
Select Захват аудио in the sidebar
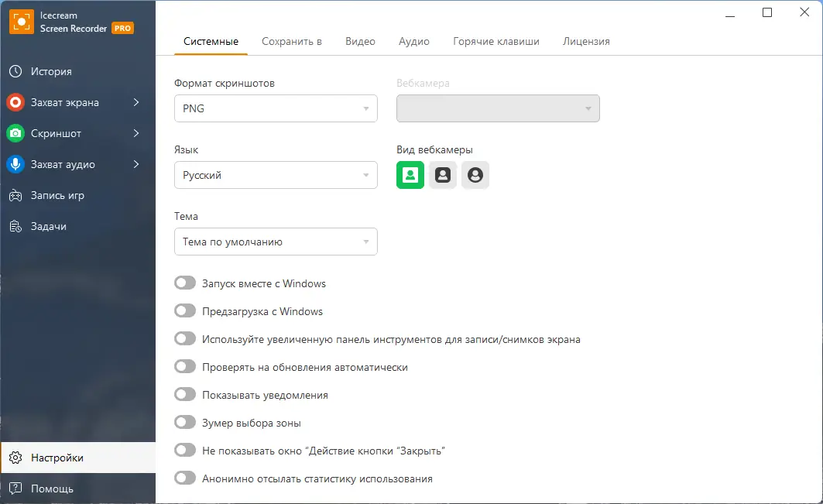point(64,164)
